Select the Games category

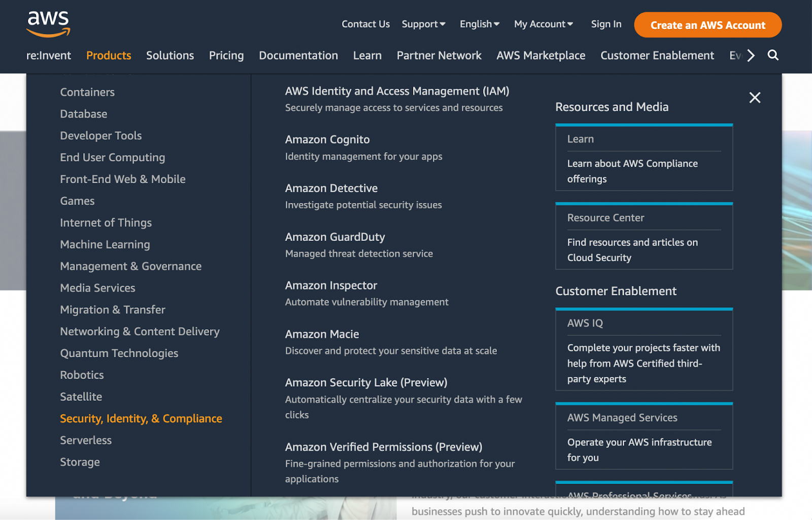point(77,201)
